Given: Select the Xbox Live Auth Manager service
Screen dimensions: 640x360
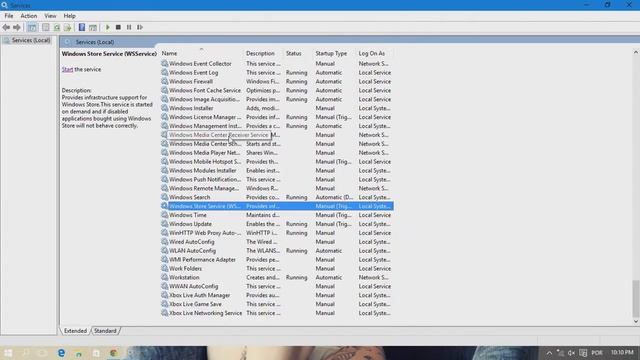Looking at the screenshot, I should point(277,295).
